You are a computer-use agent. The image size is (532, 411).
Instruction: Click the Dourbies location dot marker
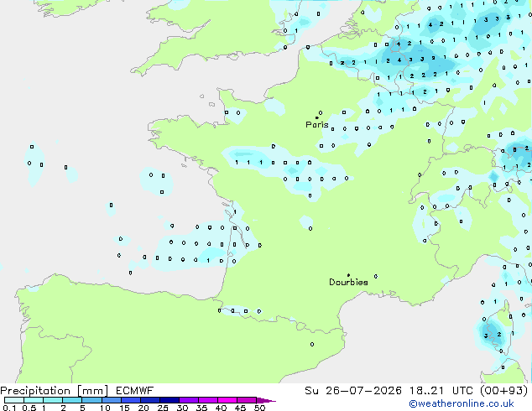coord(348,275)
